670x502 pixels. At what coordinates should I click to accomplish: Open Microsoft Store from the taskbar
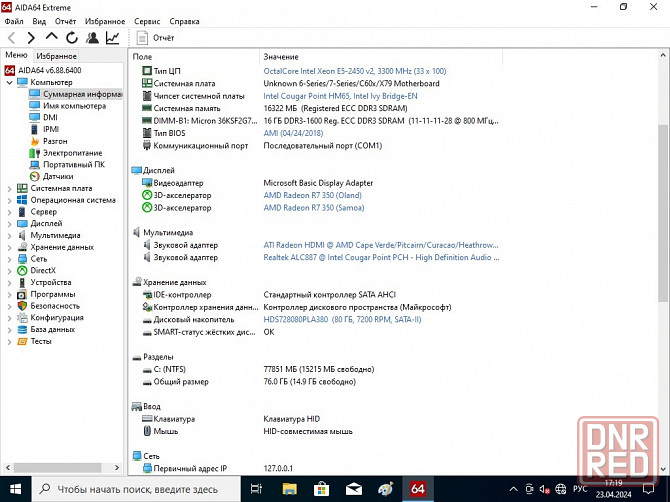pyautogui.click(x=321, y=489)
